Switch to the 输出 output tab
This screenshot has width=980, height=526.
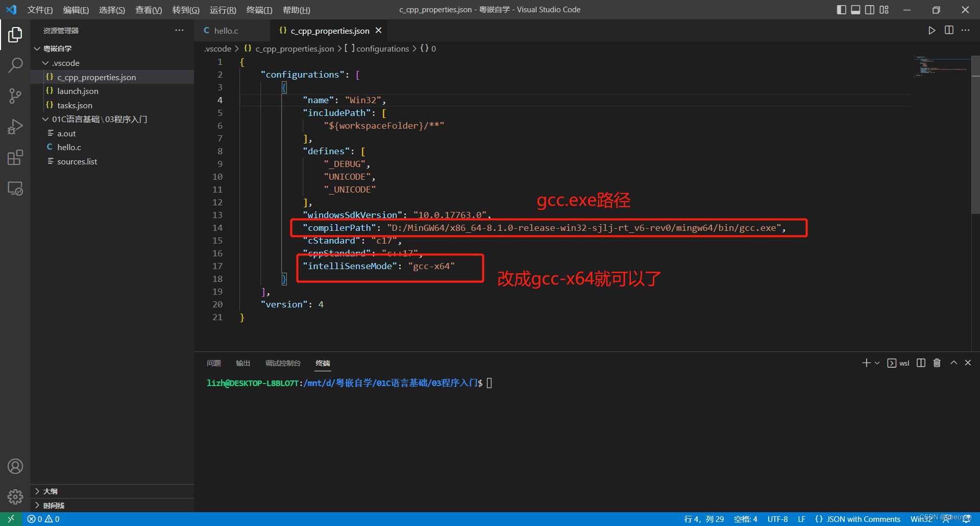tap(243, 363)
